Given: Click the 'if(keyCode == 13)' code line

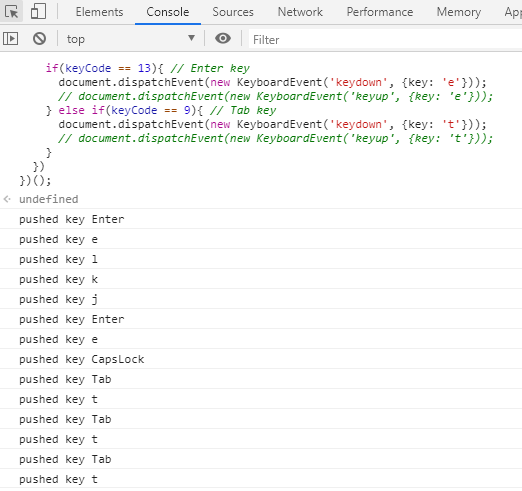Looking at the screenshot, I should pyautogui.click(x=148, y=68).
